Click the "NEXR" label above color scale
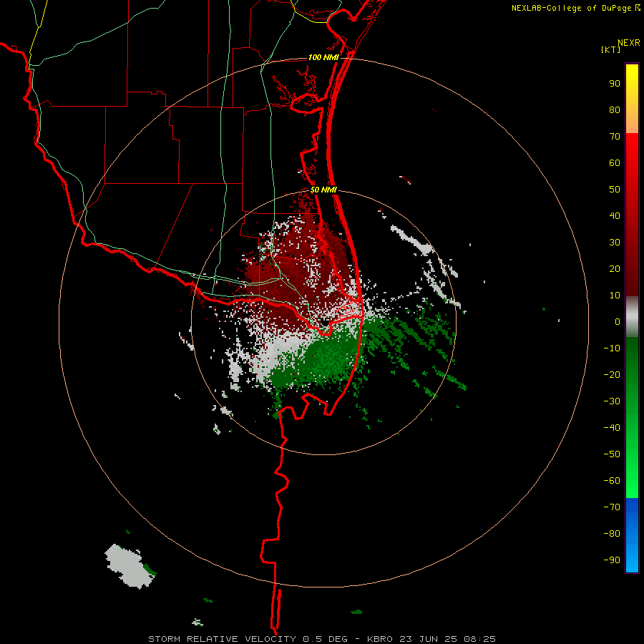 point(629,43)
